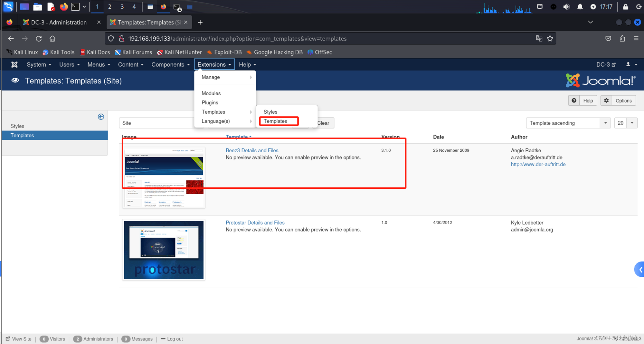List all tabs with the chevron
Image resolution: width=644 pixels, height=344 pixels.
click(x=590, y=22)
